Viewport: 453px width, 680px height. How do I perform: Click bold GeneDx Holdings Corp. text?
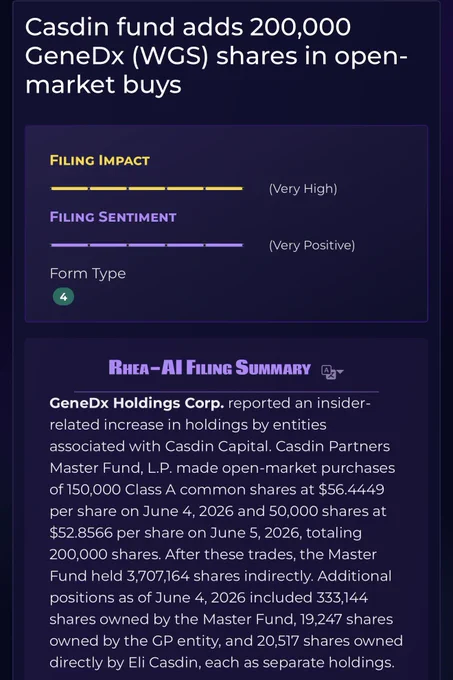click(x=137, y=403)
